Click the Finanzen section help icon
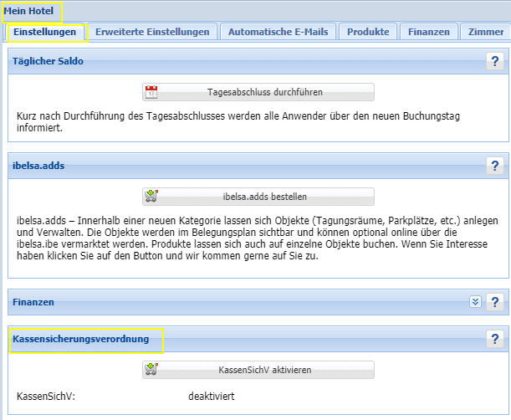Viewport: 511px width, 420px height. click(x=494, y=302)
